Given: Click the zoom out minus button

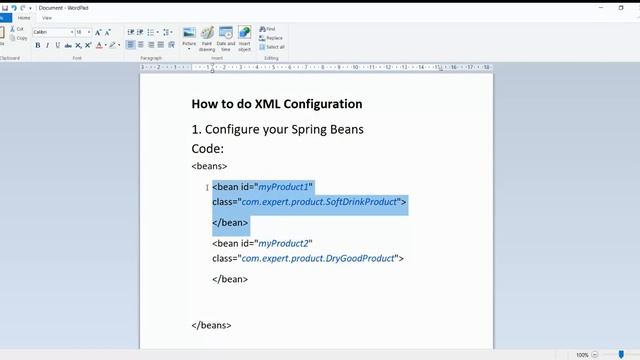Looking at the screenshot, I should pyautogui.click(x=595, y=355).
